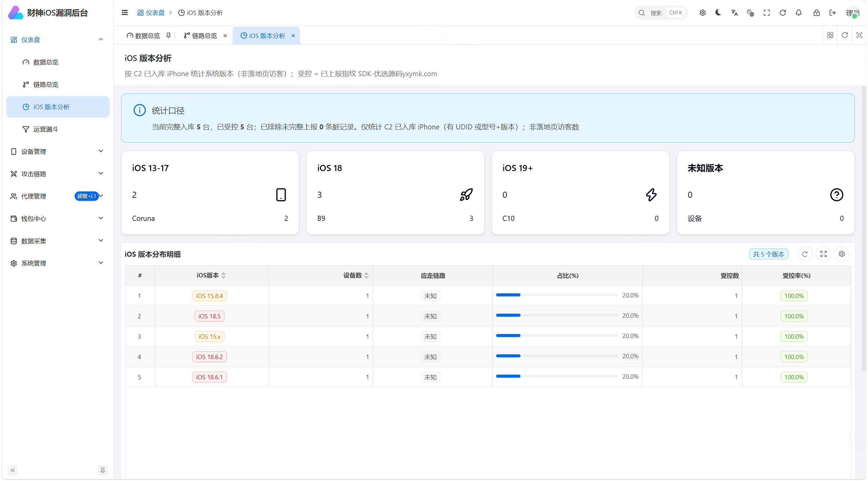
Task: Click the lock screen icon
Action: tap(816, 13)
